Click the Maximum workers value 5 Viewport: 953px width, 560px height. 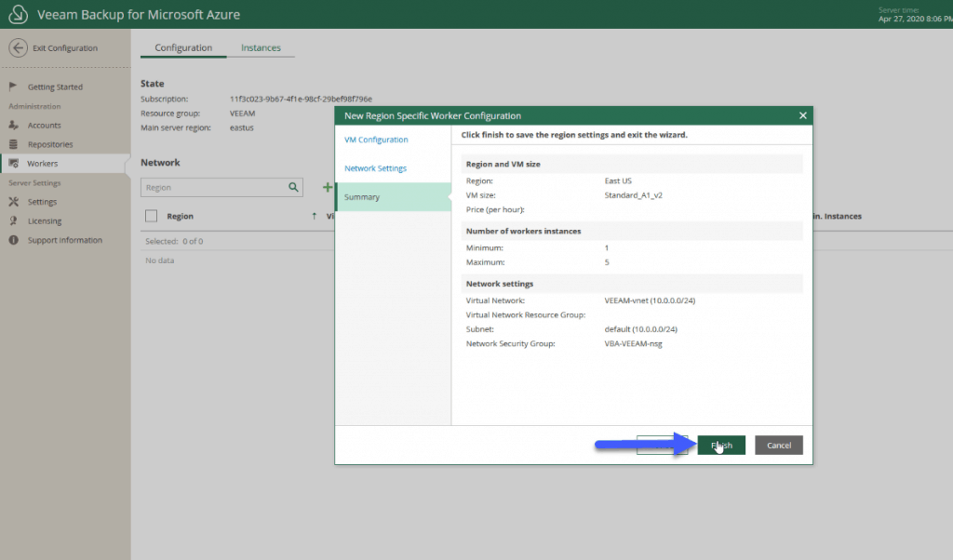tap(607, 262)
